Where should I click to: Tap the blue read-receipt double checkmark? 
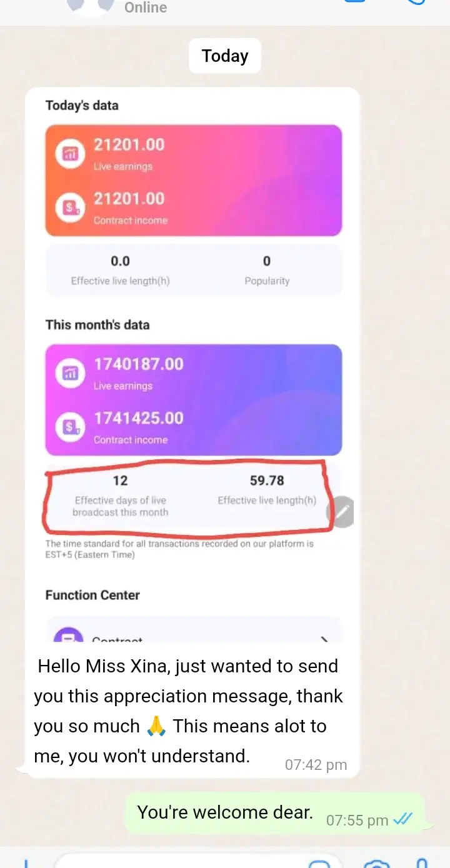pyautogui.click(x=402, y=819)
